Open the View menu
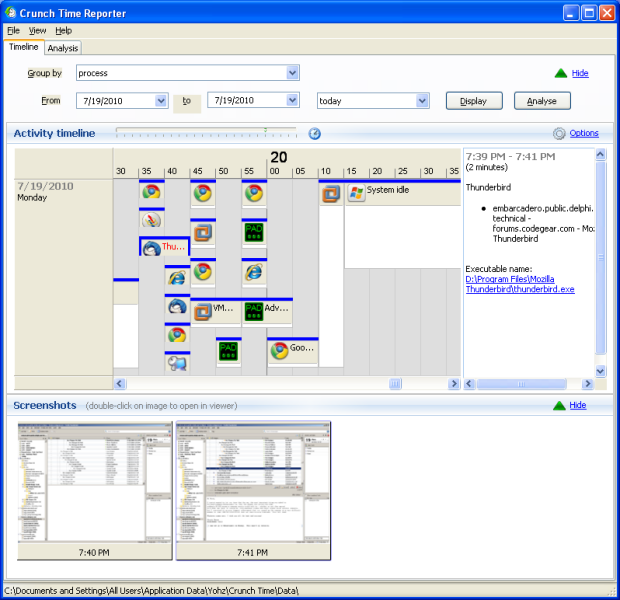Image resolution: width=620 pixels, height=600 pixels. click(x=37, y=31)
